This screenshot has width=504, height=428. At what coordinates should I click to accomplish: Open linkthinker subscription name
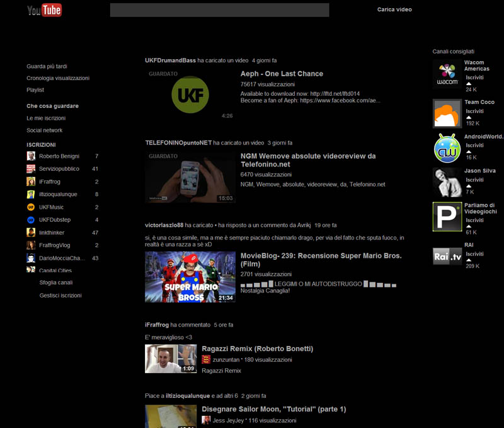[52, 233]
